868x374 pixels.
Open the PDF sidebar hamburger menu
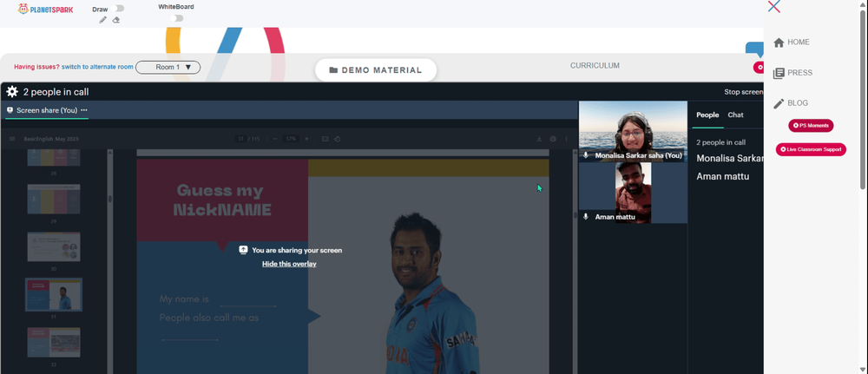point(12,139)
